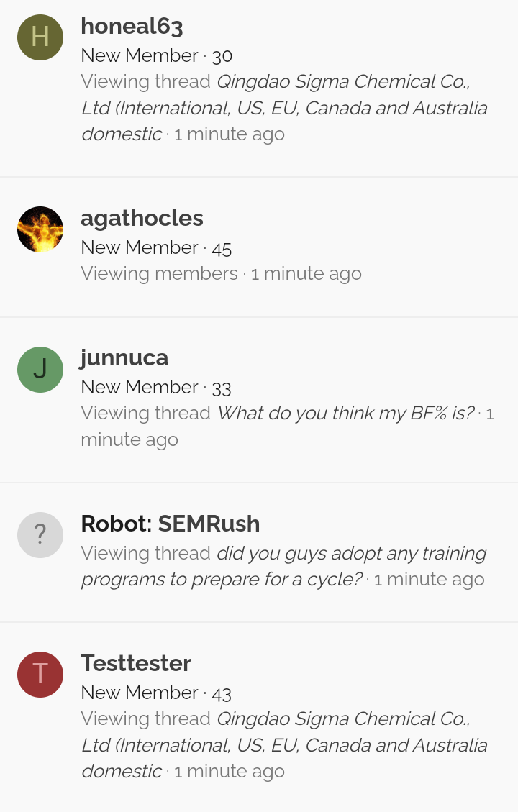
Task: Click junnuca's "New Member · 33" title
Action: [x=156, y=387]
